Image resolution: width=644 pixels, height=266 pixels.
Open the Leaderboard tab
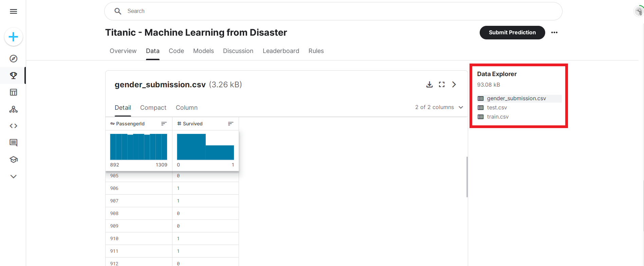pyautogui.click(x=281, y=51)
